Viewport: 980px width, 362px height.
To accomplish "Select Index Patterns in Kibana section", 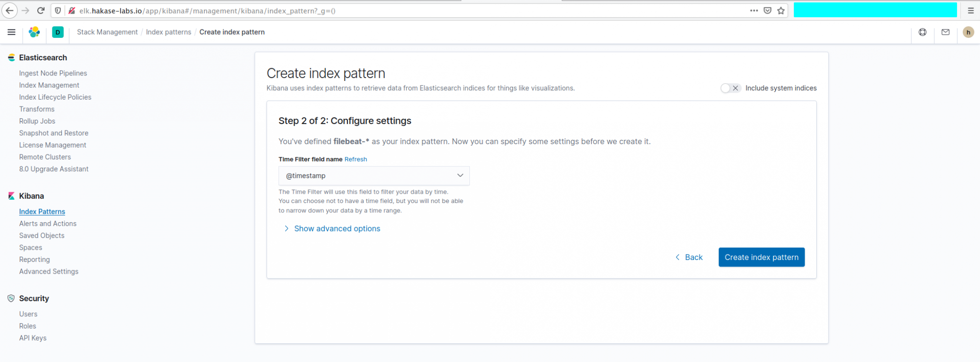I will [x=42, y=211].
